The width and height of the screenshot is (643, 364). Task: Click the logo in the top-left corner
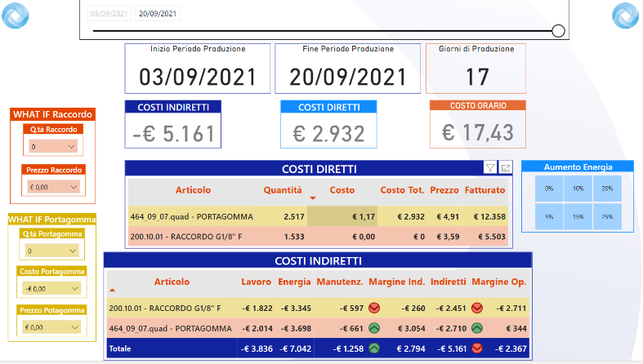[15, 16]
